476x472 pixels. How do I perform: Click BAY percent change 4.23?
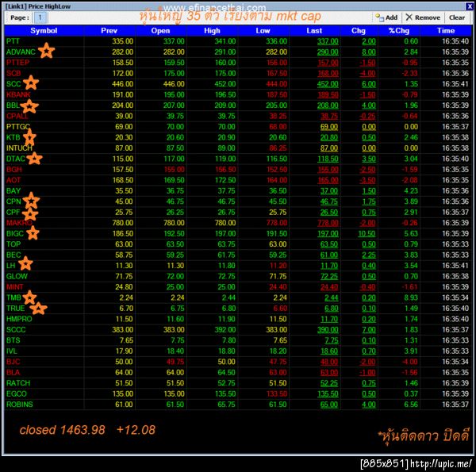(411, 191)
